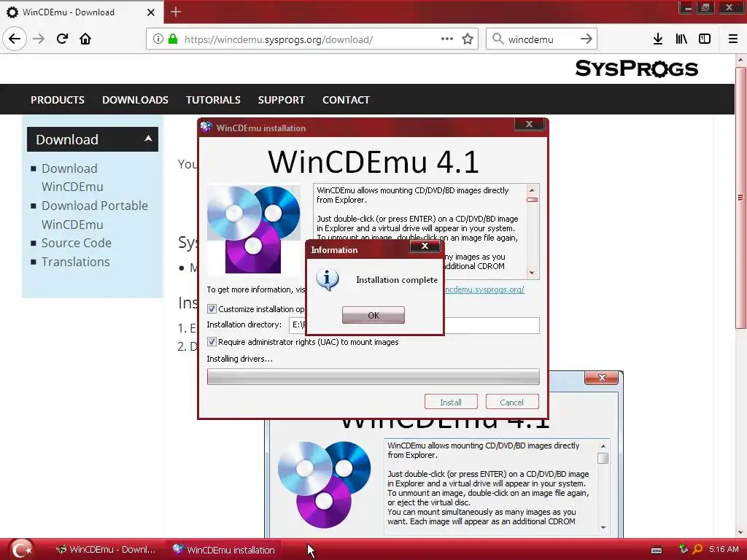The height and width of the screenshot is (560, 747).
Task: Click the installation progress bar
Action: (x=373, y=377)
